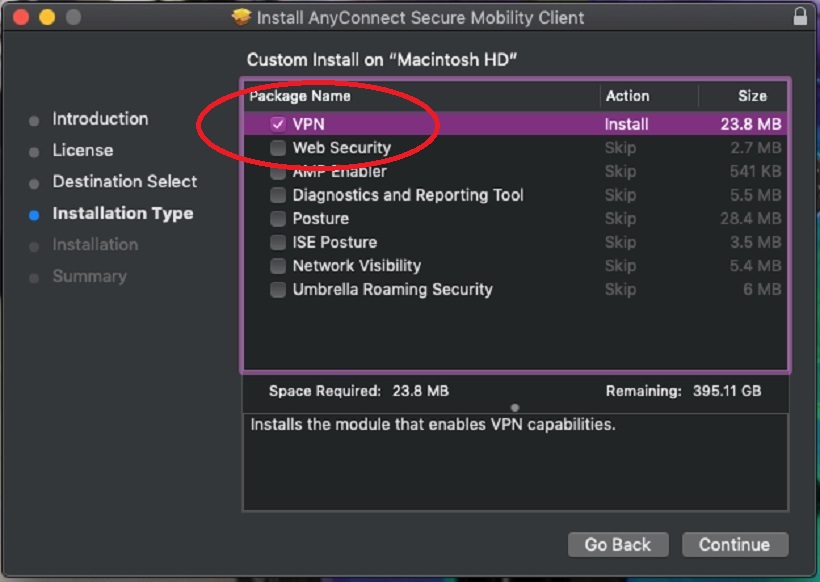Close the installer window with red button
Screen dimensions: 820x582
coord(21,17)
